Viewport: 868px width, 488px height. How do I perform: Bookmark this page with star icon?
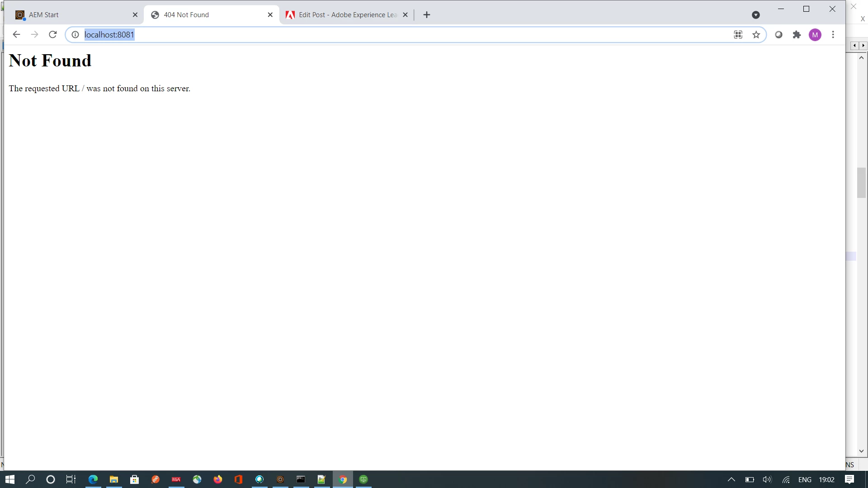(756, 35)
